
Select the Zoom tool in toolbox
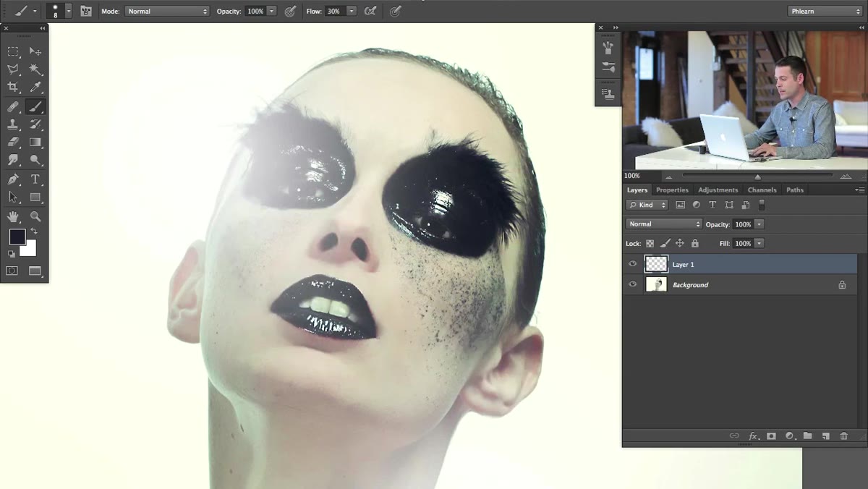coord(35,216)
